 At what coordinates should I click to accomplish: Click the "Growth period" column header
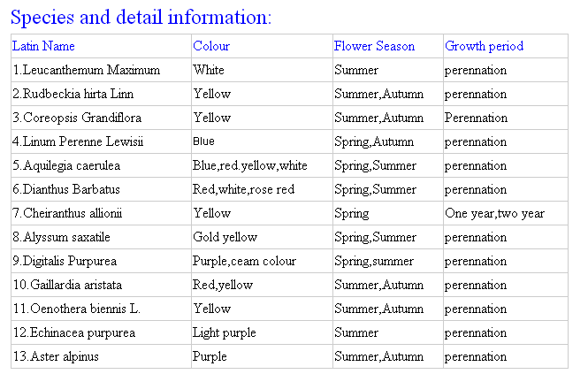pos(484,46)
